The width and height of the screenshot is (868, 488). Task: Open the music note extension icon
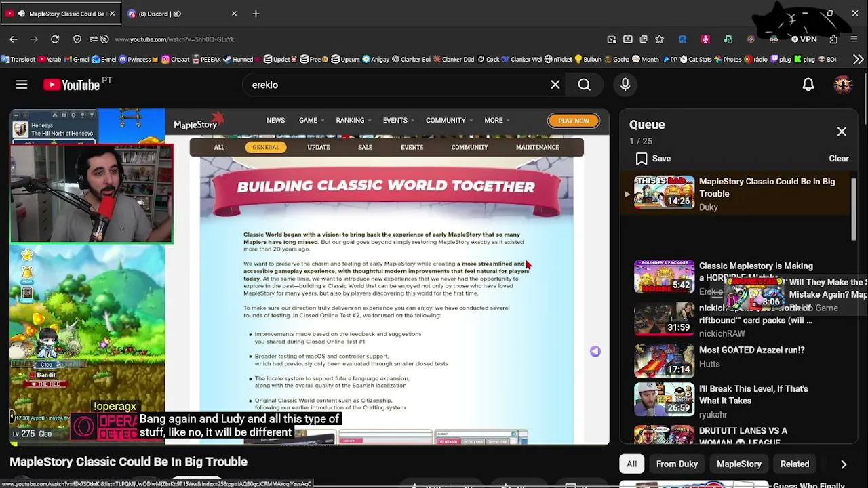coord(728,39)
